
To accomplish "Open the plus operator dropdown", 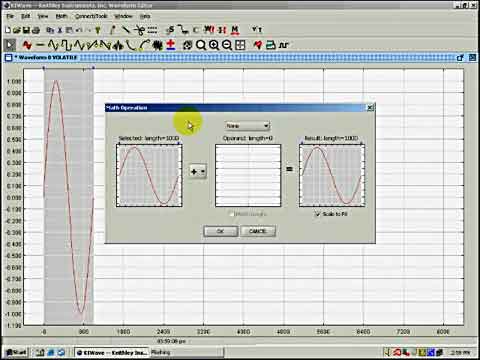I will pos(198,172).
